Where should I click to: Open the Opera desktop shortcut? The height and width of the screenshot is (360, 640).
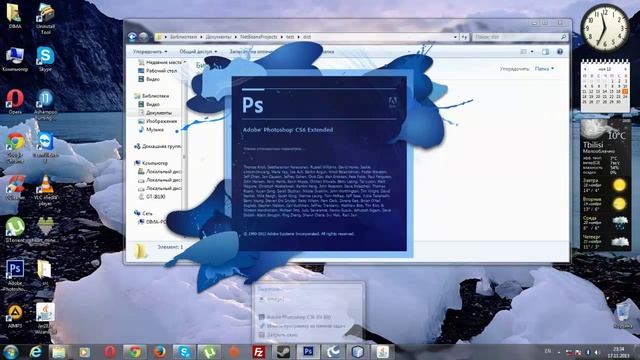click(x=15, y=102)
